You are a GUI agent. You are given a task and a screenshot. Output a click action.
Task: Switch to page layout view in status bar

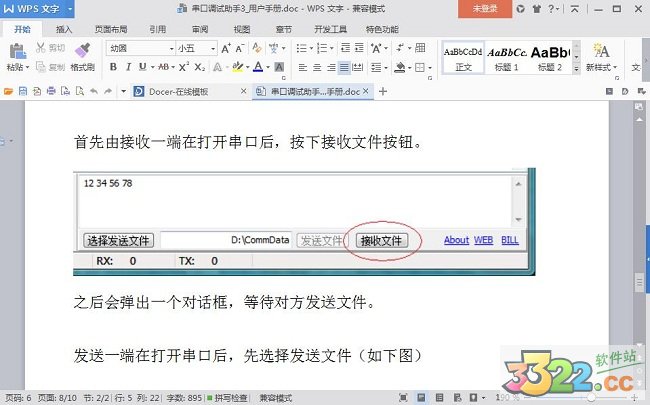[x=421, y=398]
